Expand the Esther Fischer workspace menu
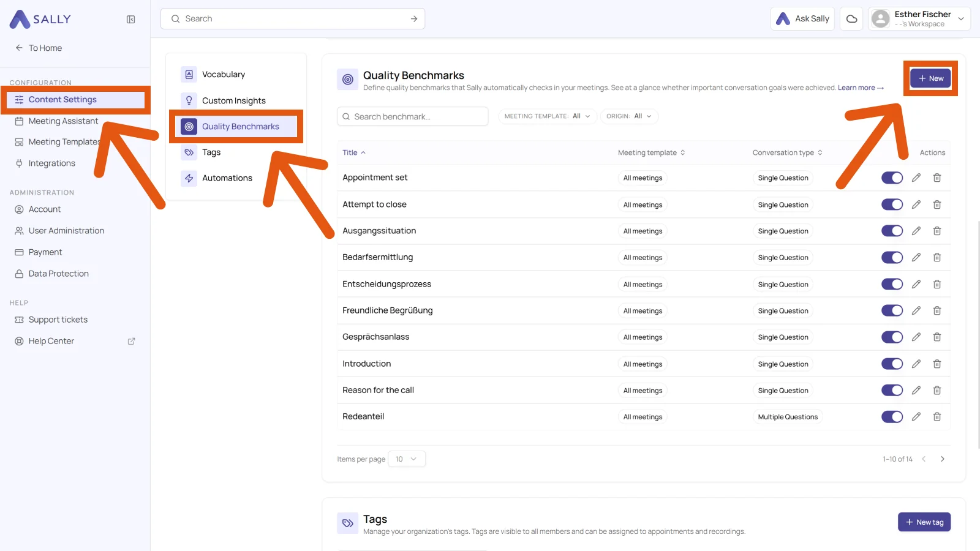Screen dimensions: 980x551 pyautogui.click(x=919, y=19)
